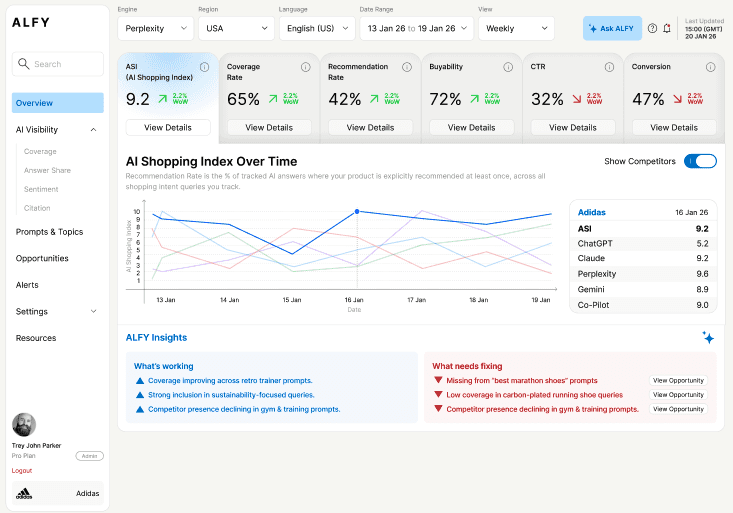
Task: Expand the Settings section chevron
Action: tap(93, 311)
